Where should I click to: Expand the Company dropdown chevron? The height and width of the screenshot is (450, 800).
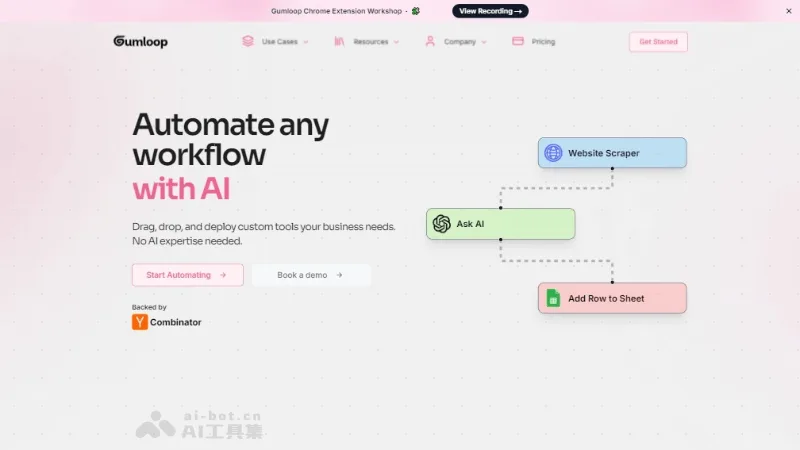[x=484, y=42]
